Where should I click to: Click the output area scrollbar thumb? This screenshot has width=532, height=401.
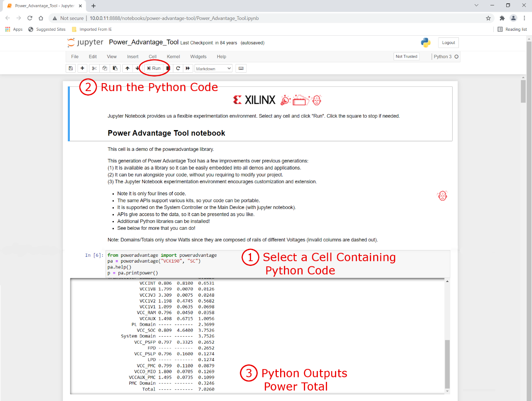(447, 364)
